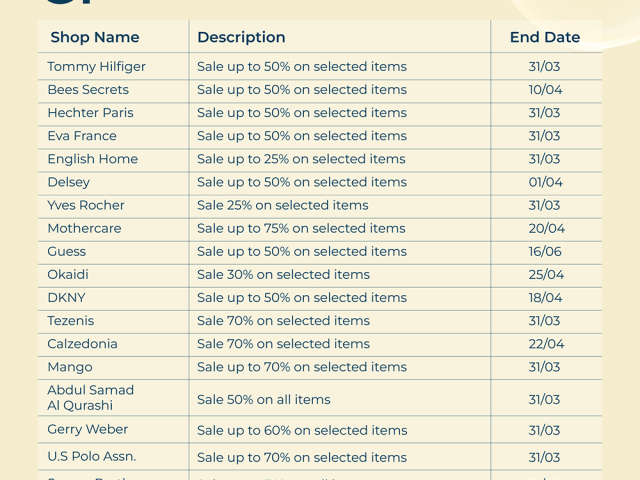Click Mothercare's sale up to 75% description
Viewport: 640px width, 480px height.
[301, 228]
